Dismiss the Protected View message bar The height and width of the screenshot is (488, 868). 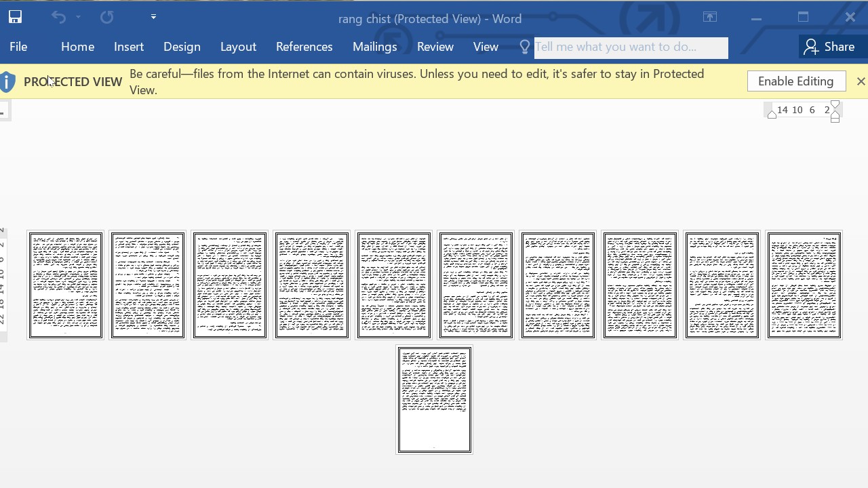861,81
